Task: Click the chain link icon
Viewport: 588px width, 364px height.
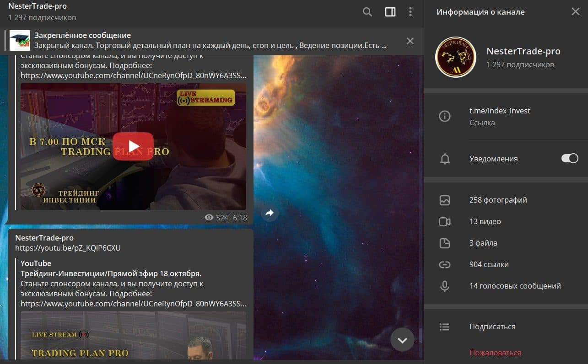Action: pos(444,264)
